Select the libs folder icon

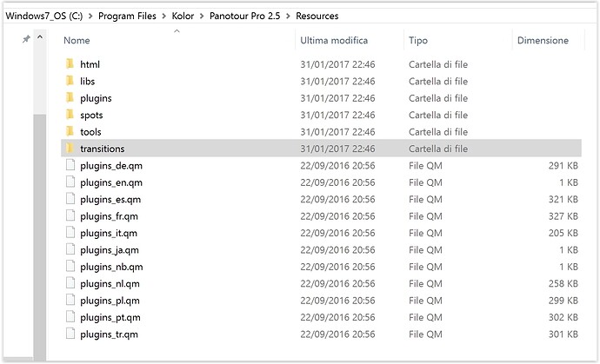(70, 81)
